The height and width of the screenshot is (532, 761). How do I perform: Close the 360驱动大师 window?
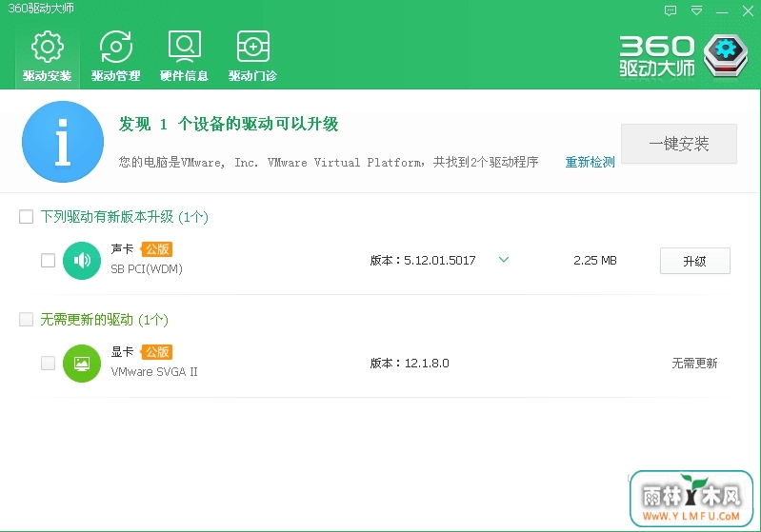click(748, 10)
